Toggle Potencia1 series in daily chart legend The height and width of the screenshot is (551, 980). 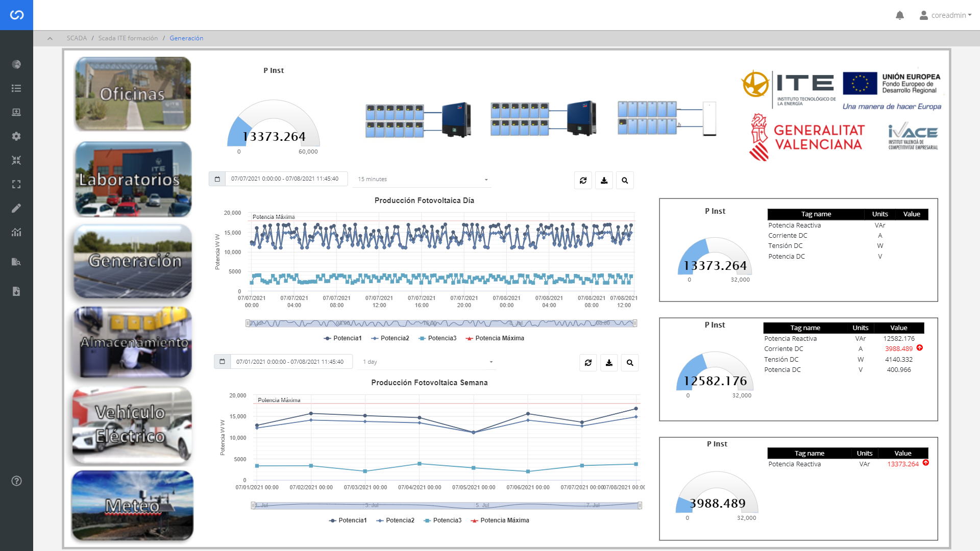coord(342,338)
